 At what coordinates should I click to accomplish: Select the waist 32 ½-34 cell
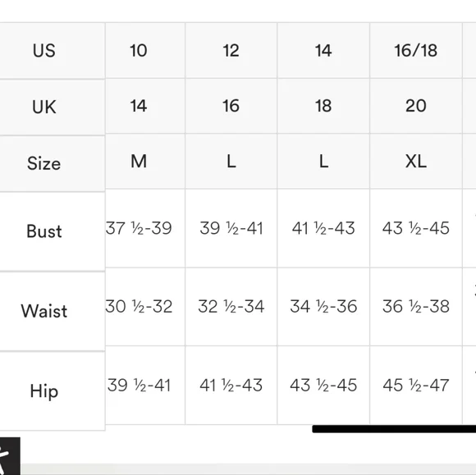pos(231,307)
